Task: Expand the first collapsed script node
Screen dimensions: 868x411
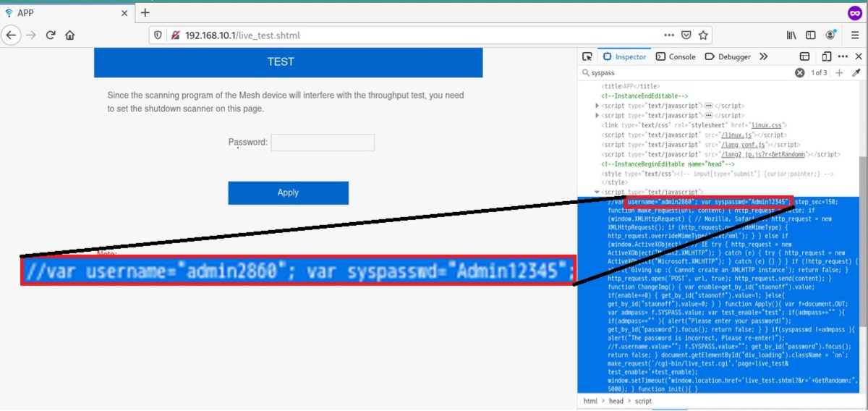Action: point(597,106)
